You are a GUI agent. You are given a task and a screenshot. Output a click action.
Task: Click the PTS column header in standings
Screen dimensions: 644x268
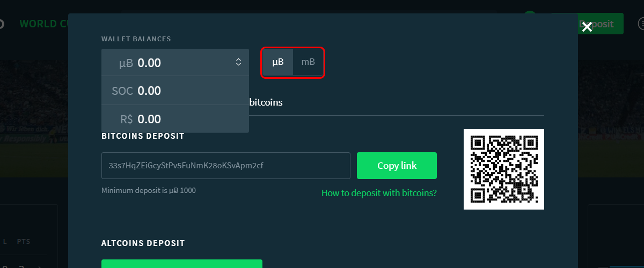pos(23,242)
